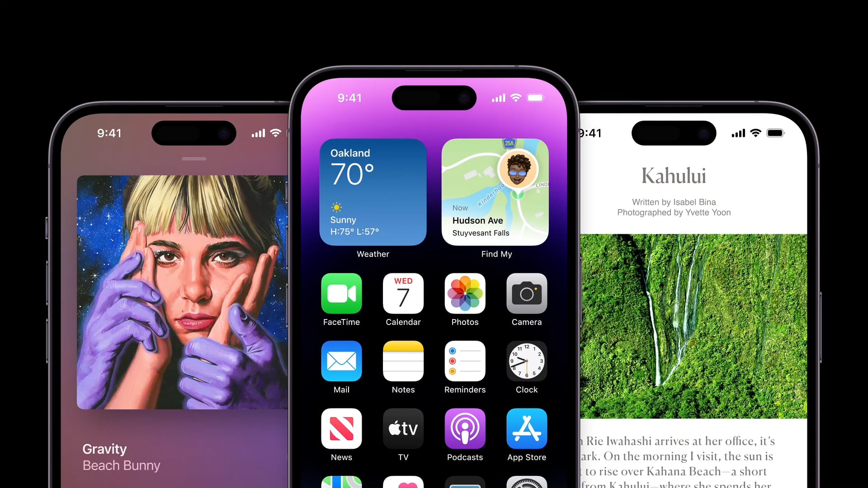868x488 pixels.
Task: Open the Clock app
Action: click(x=526, y=361)
